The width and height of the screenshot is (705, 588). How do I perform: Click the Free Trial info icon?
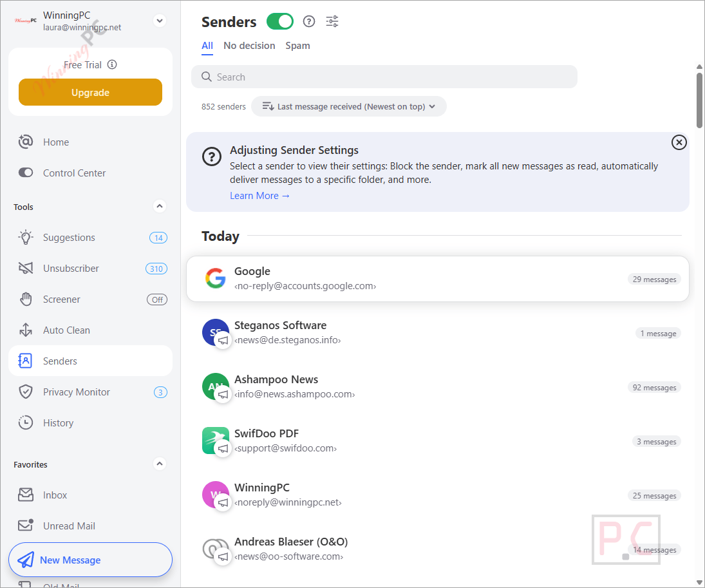point(112,64)
